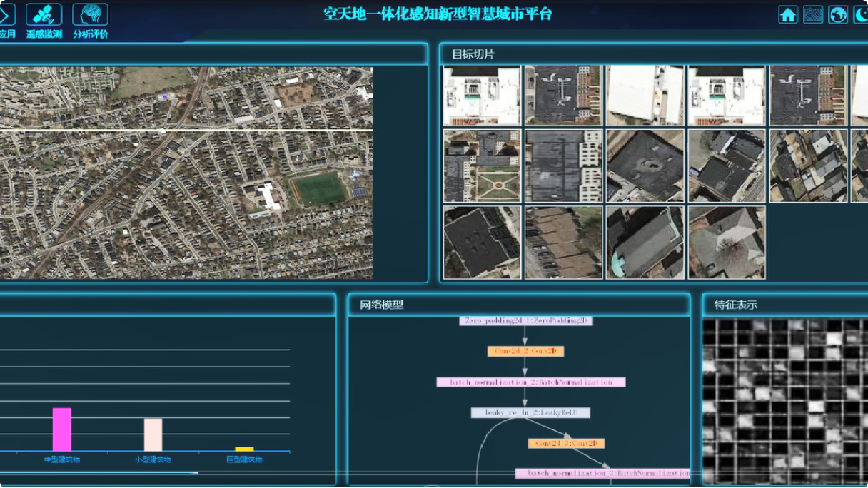Click the Conv2d_3 node
The image size is (868, 488).
tap(567, 443)
